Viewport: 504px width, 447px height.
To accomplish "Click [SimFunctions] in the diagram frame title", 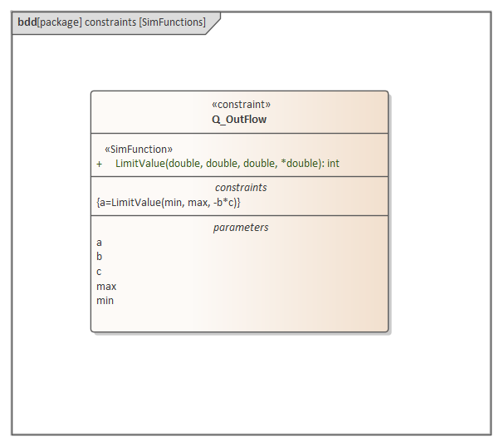I will (170, 22).
